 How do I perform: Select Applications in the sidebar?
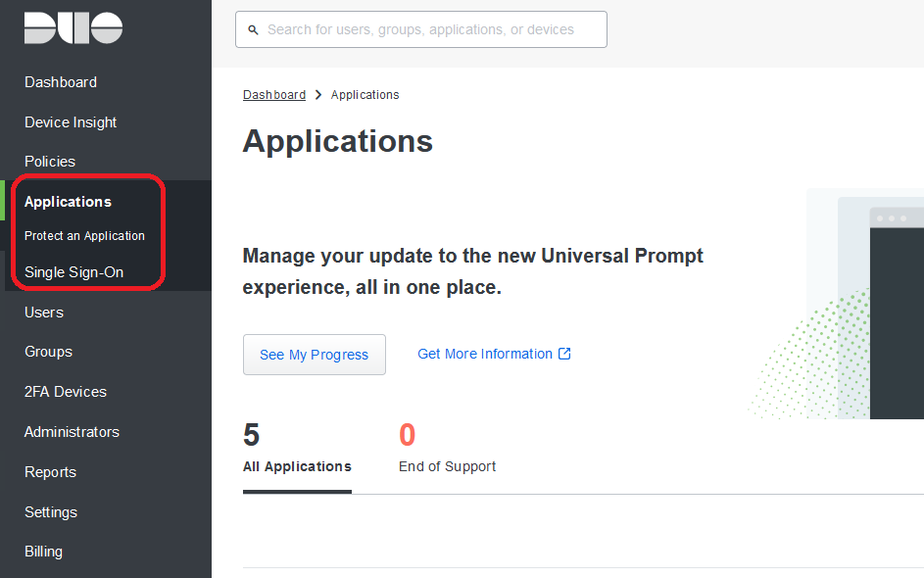(x=68, y=202)
